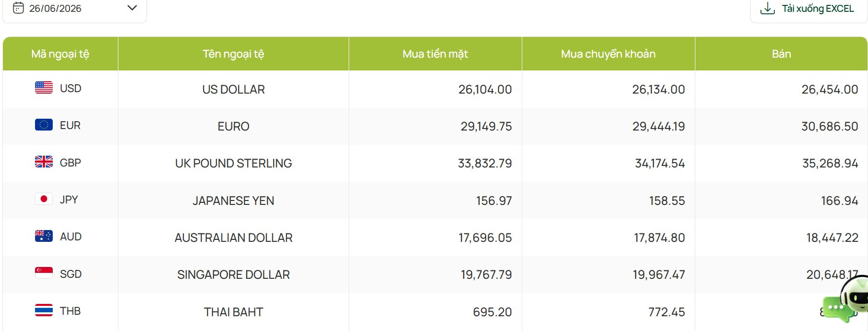Click the Tên ngoại tệ column header
This screenshot has width=868, height=331.
pos(233,54)
